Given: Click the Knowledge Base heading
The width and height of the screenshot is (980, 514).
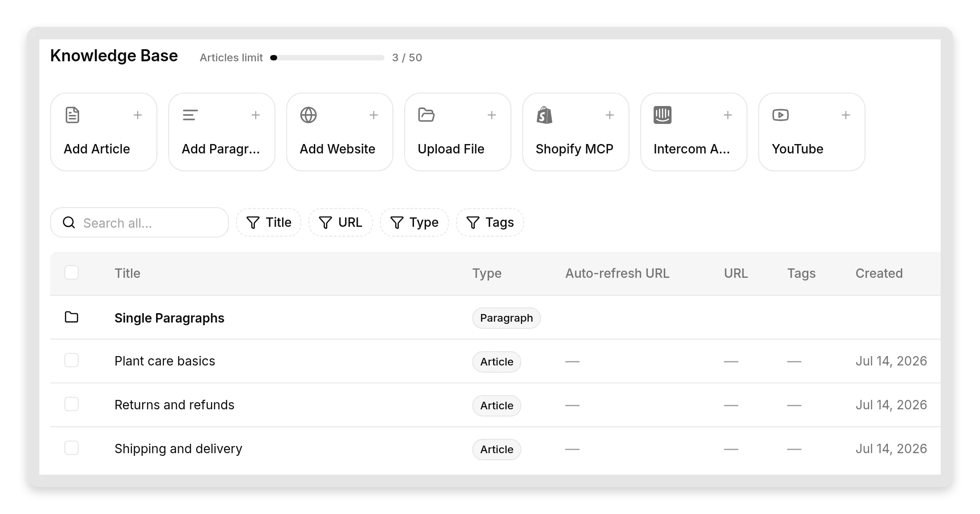Looking at the screenshot, I should [114, 56].
